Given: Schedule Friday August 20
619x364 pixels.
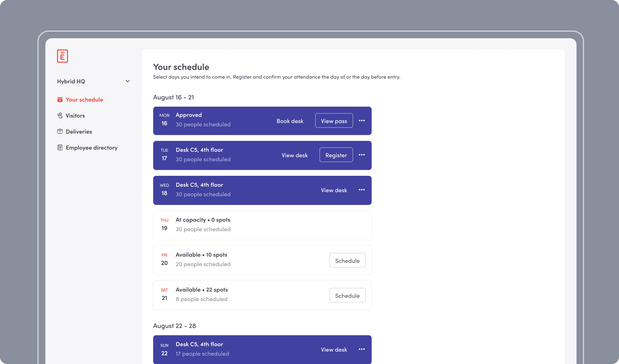Looking at the screenshot, I should coord(347,260).
